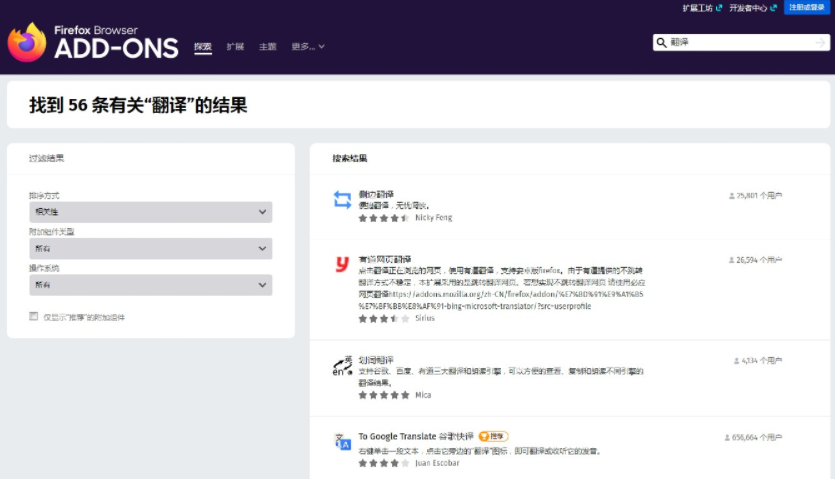Image resolution: width=835 pixels, height=479 pixels.
Task: Expand the 更多 menu in the header
Action: click(x=308, y=47)
